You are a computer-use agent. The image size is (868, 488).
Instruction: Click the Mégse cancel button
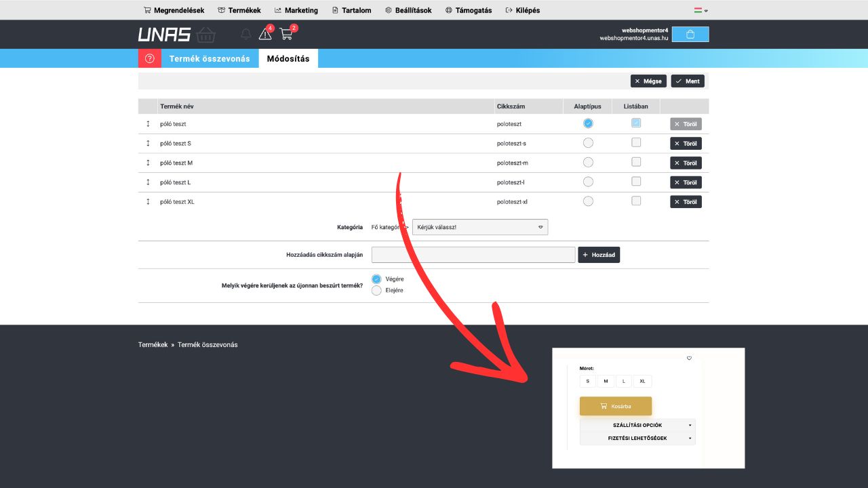648,81
